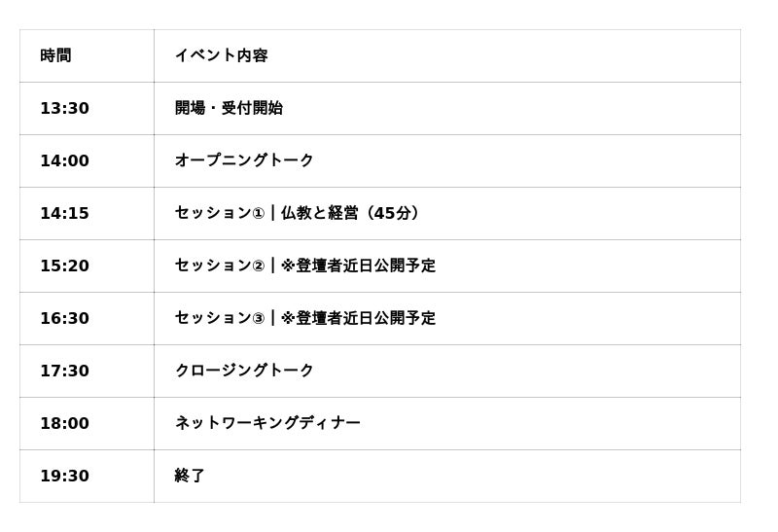Click the 終了 event cell
This screenshot has height=532, width=778.
coord(190,477)
